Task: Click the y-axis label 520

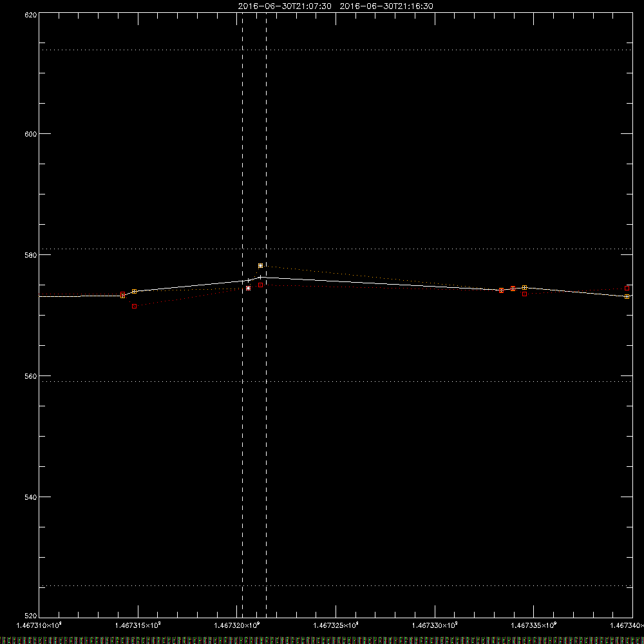Action: coord(31,615)
